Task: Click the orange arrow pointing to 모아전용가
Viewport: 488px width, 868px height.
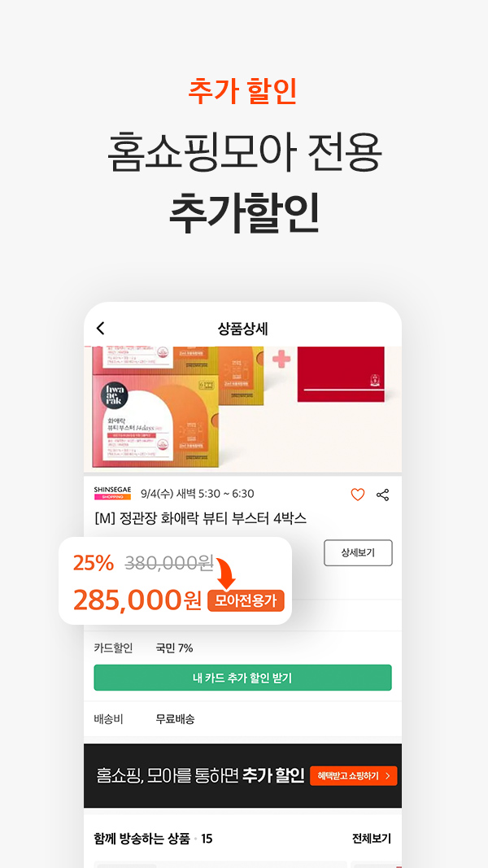Action: pyautogui.click(x=225, y=573)
